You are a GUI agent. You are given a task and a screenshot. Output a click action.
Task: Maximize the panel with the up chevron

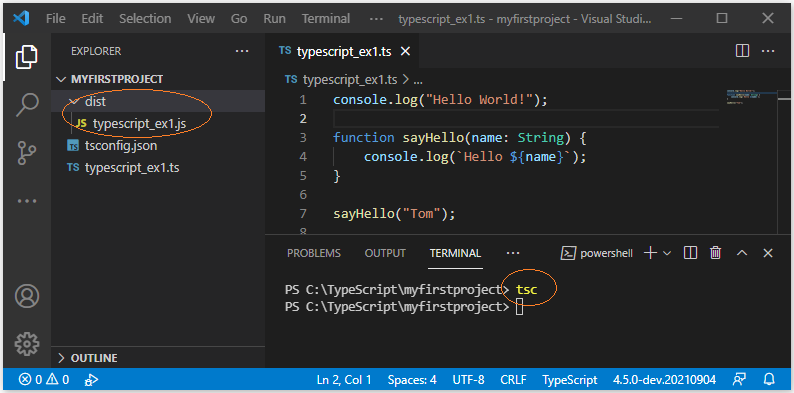coord(742,253)
